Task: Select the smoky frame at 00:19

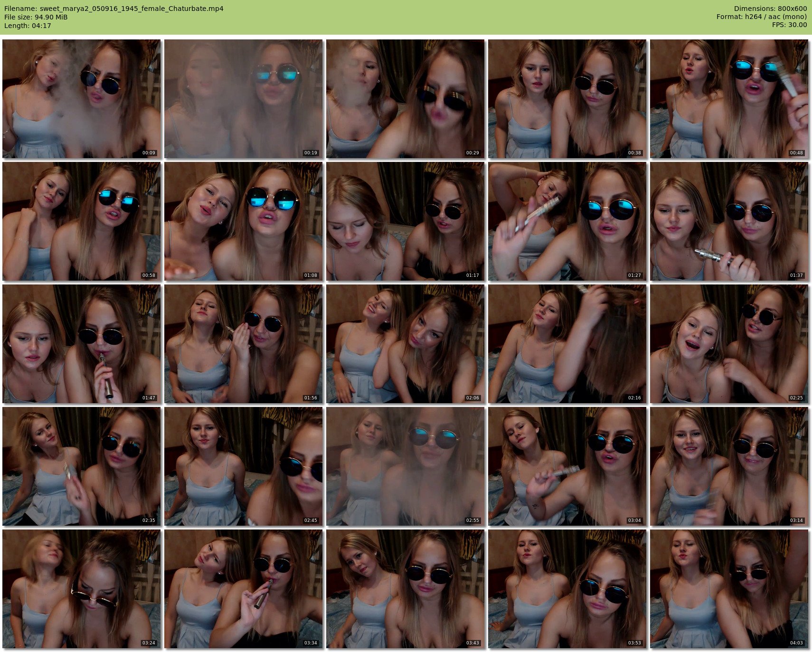Action: click(243, 99)
